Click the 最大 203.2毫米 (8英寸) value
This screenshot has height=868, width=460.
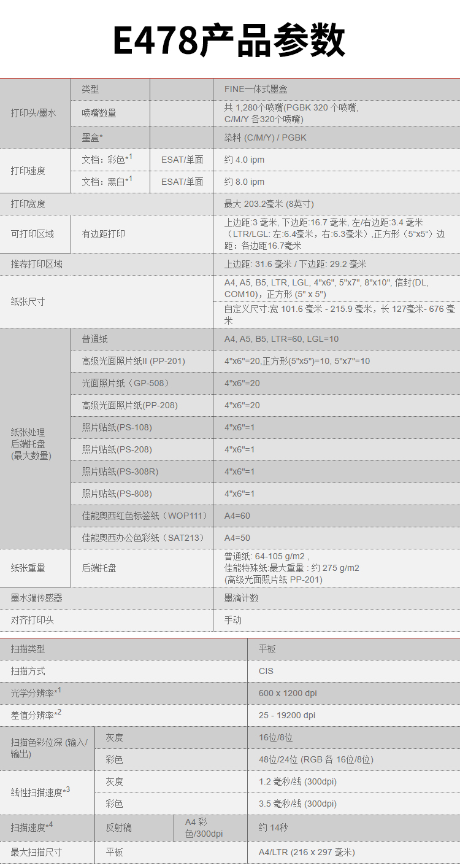(x=269, y=204)
